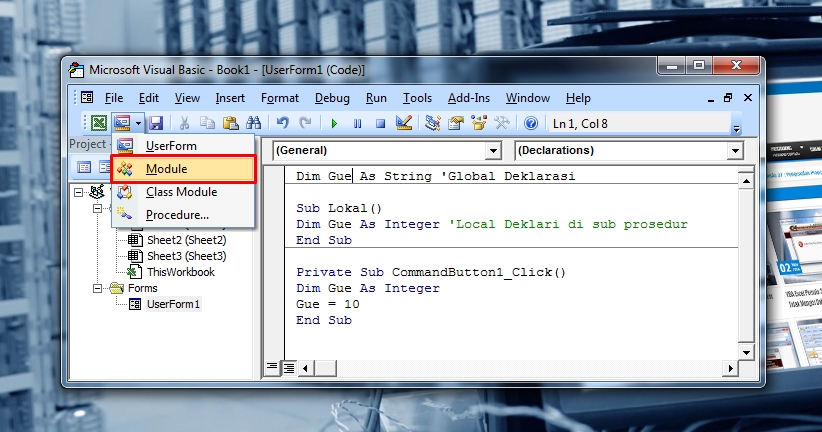822x432 pixels.
Task: Open Visual Basic Help question icon
Action: pos(531,123)
